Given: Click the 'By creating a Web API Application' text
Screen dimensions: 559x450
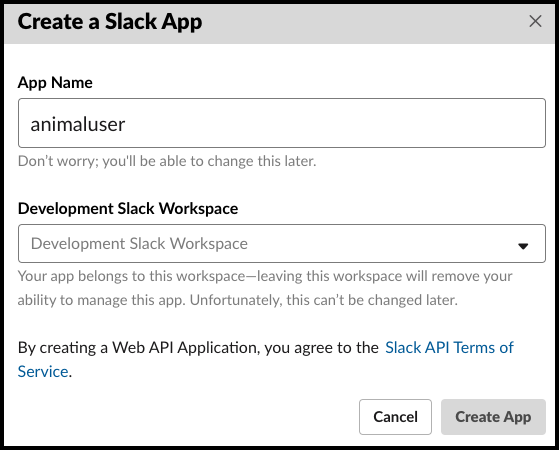Looking at the screenshot, I should (138, 348).
